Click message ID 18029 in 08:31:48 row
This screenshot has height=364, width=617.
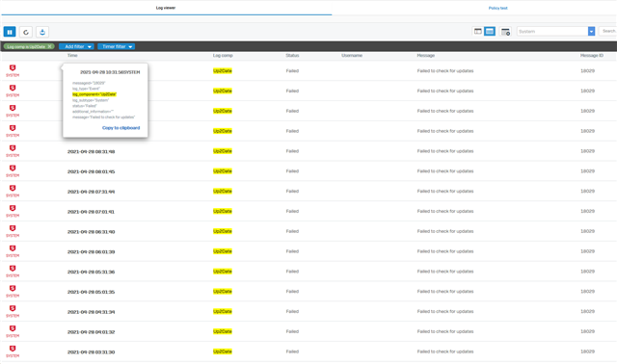587,151
